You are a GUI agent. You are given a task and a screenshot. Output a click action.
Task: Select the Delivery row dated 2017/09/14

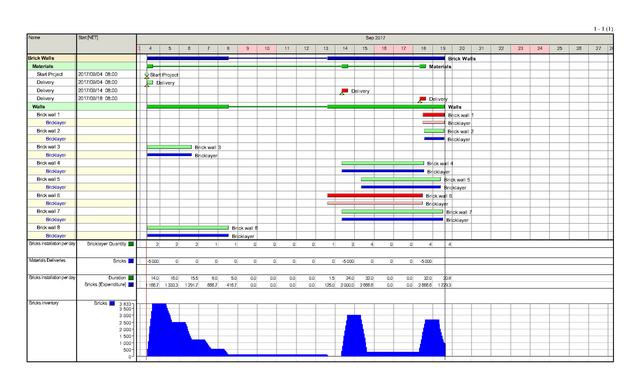coord(45,90)
